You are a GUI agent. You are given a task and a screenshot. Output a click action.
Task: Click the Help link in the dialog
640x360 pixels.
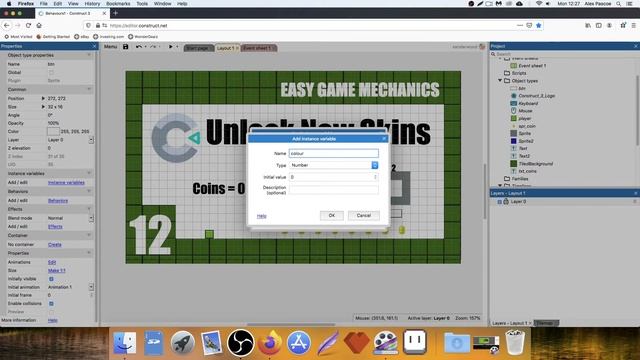point(262,216)
